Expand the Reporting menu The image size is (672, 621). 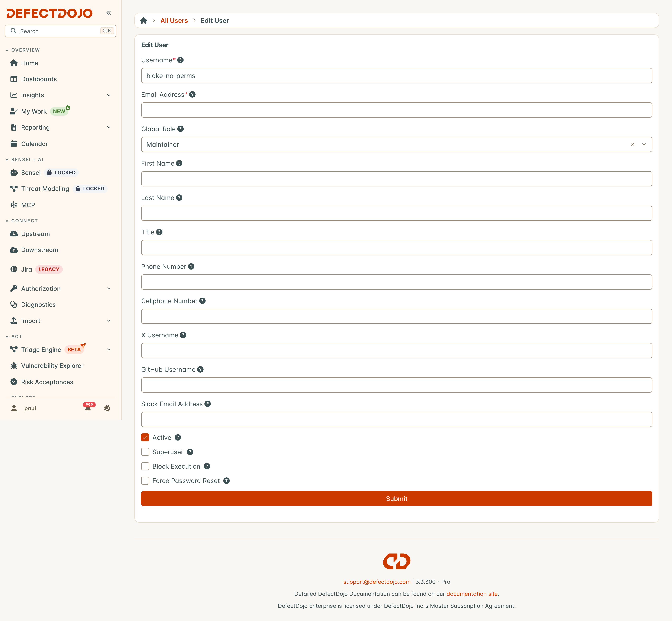click(109, 127)
